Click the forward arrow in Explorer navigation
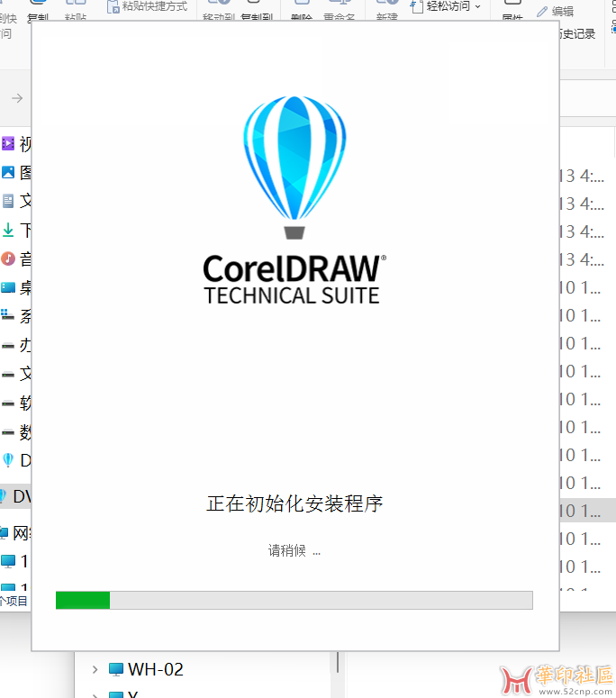Screen dimensions: 616x698 pyautogui.click(x=17, y=98)
